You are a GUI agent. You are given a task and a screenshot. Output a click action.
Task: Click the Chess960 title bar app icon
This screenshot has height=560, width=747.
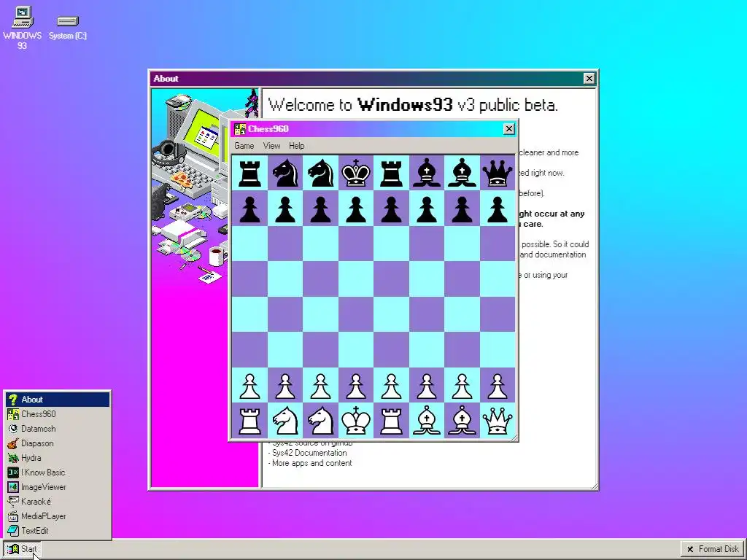[x=239, y=129]
